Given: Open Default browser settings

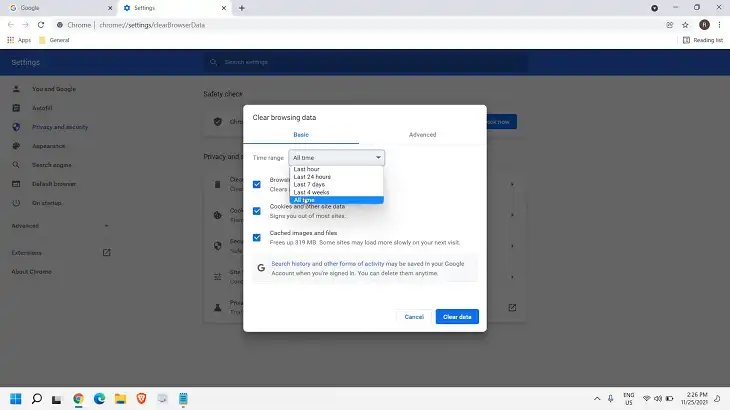Looking at the screenshot, I should pyautogui.click(x=54, y=184).
